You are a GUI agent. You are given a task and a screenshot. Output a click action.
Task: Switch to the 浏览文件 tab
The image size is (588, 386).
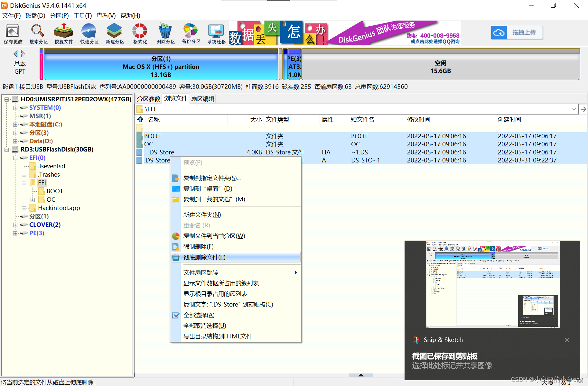point(176,98)
